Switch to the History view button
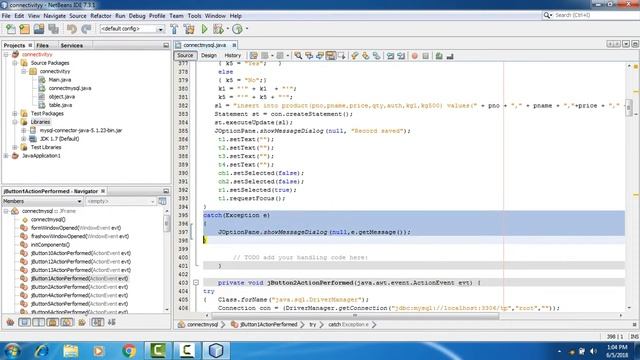Screen dimensions: 640x360 pos(233,56)
